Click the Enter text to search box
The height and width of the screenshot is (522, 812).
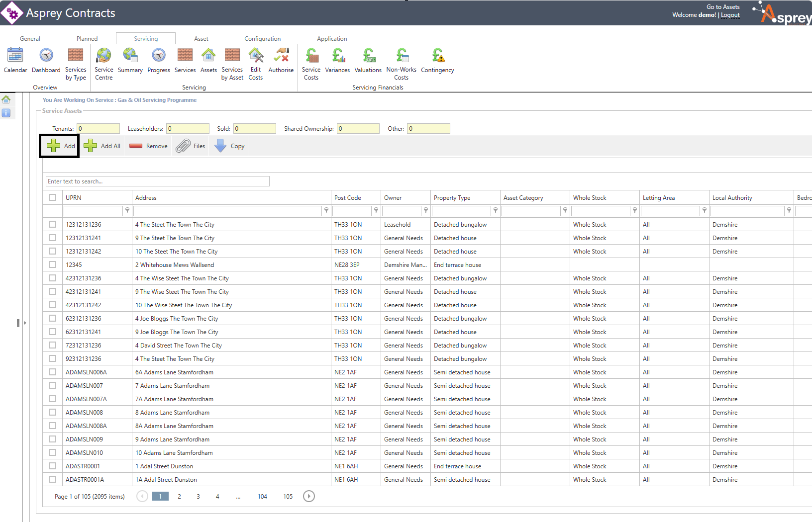[158, 181]
